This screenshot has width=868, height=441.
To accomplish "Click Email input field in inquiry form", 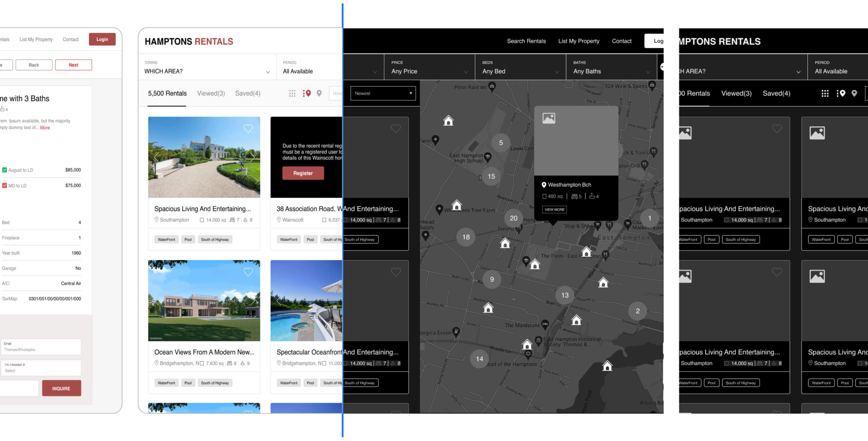I will pos(41,347).
